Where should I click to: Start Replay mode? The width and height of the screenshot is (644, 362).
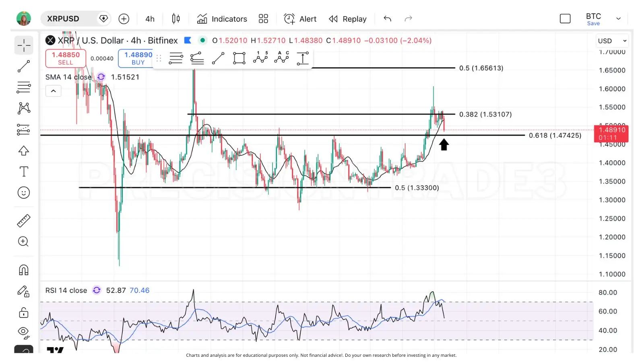pos(347,19)
